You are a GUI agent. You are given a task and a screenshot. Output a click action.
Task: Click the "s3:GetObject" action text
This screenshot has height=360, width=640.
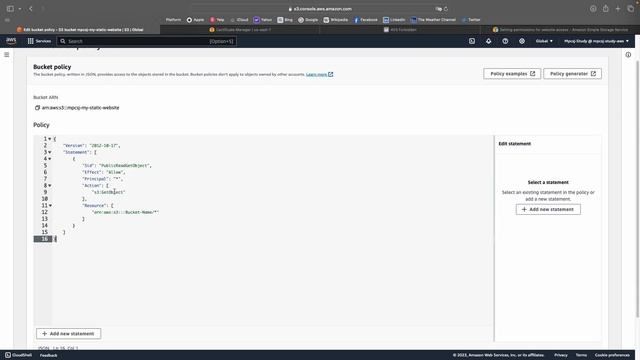[109, 192]
